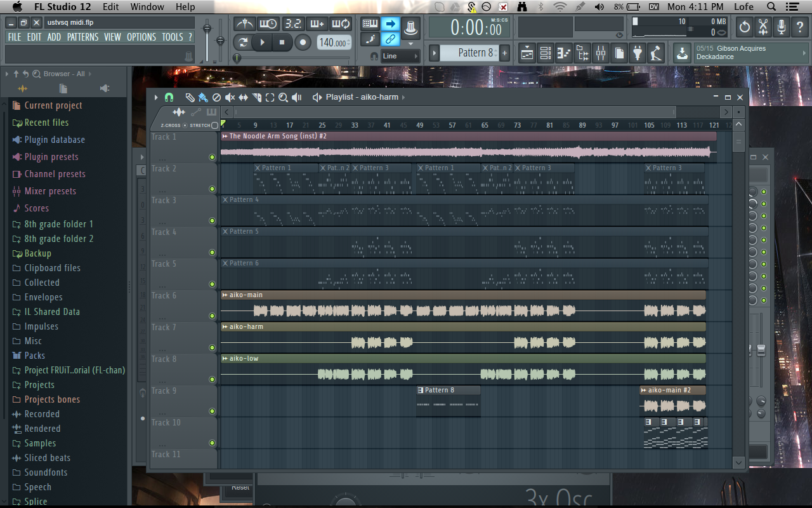Open the Pattern 8 selector dropdown
Screen dimensions: 812x508
(469, 53)
